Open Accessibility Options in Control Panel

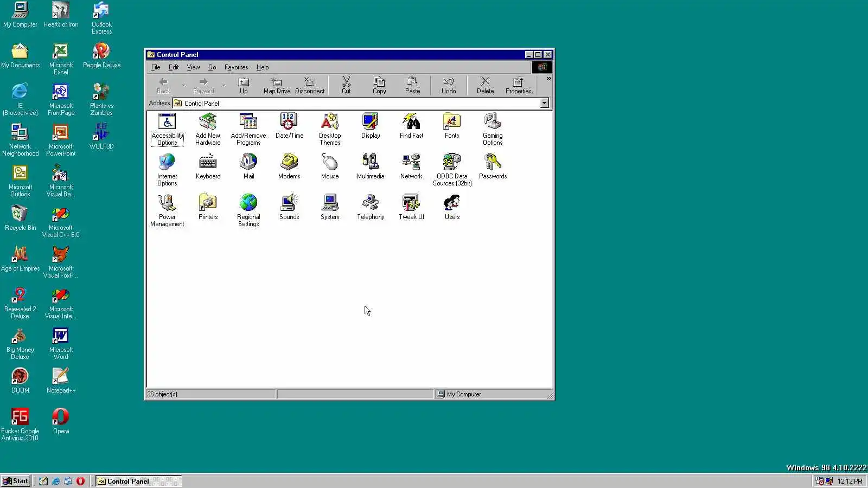[167, 129]
